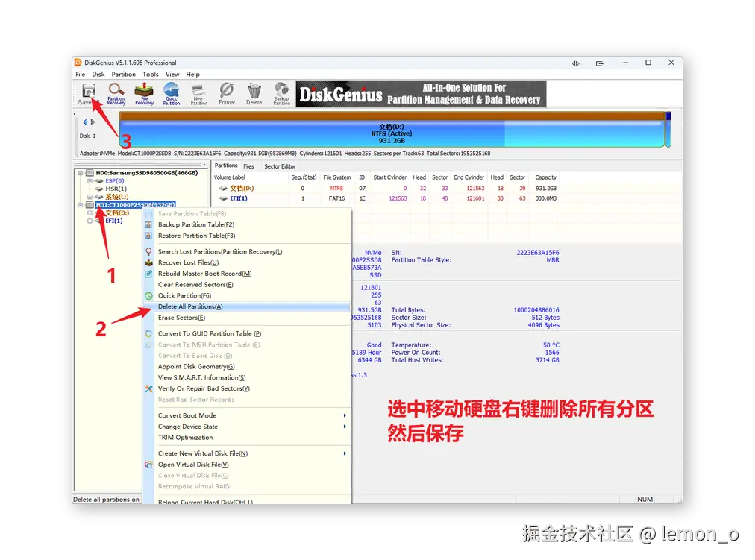Switch to the Partitions tab
755x560 pixels.
click(x=226, y=166)
